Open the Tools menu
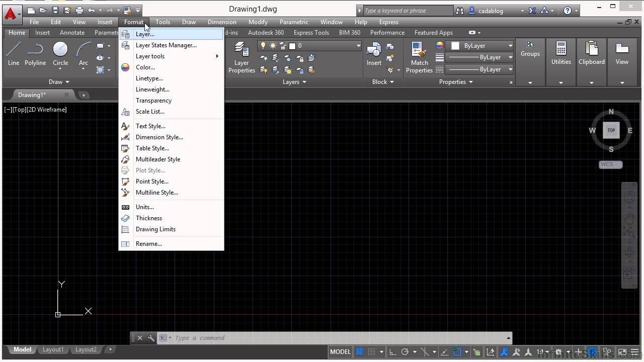Viewport: 644px width, 362px height. (x=163, y=22)
